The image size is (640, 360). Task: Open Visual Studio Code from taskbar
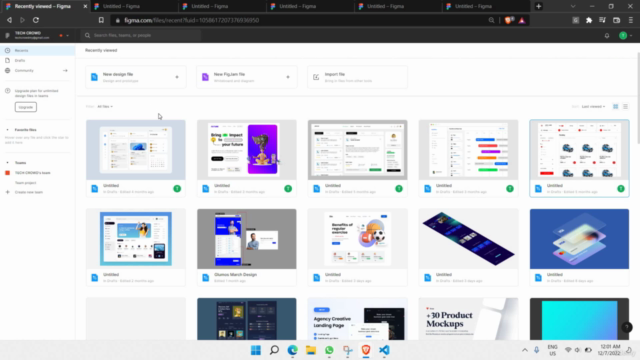click(x=384, y=350)
